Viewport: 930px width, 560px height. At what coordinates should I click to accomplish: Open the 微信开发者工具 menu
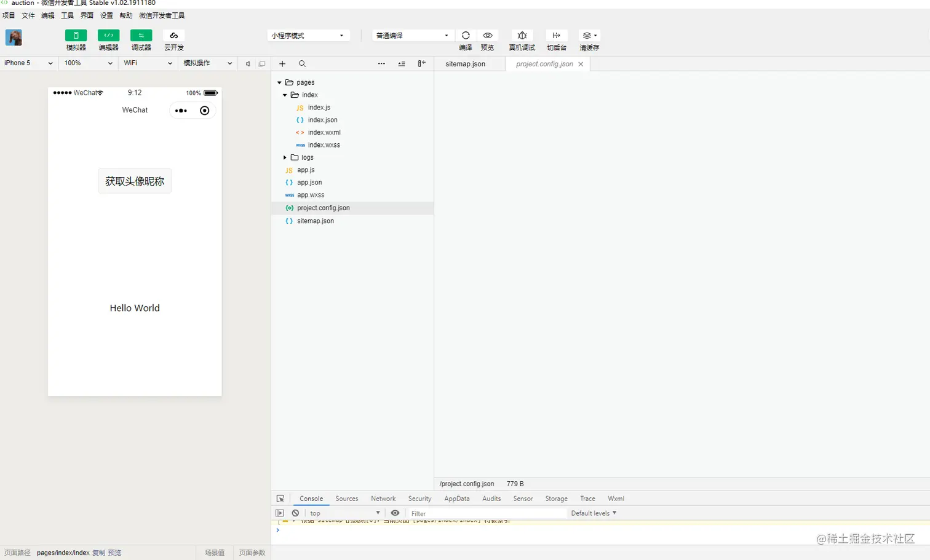[x=162, y=15]
